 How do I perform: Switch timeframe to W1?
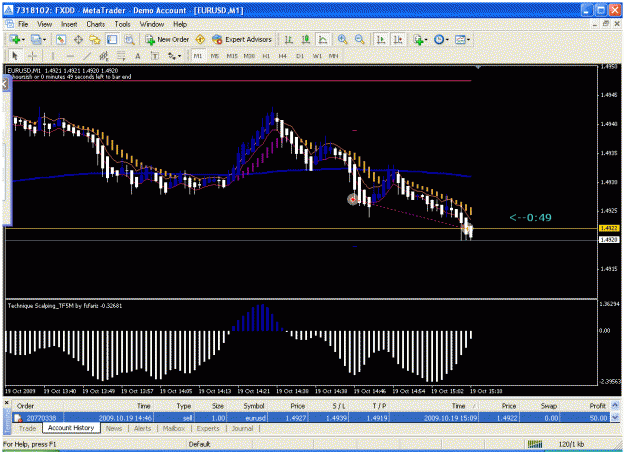317,56
